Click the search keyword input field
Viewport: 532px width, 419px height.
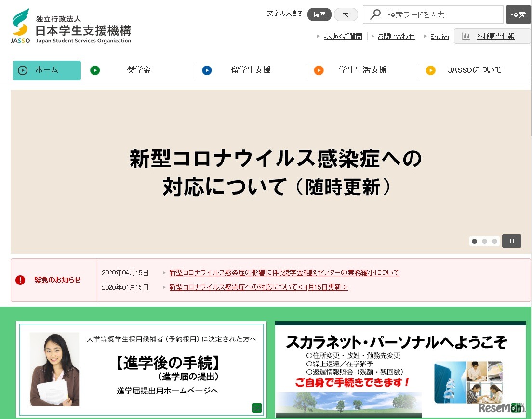[x=434, y=14]
